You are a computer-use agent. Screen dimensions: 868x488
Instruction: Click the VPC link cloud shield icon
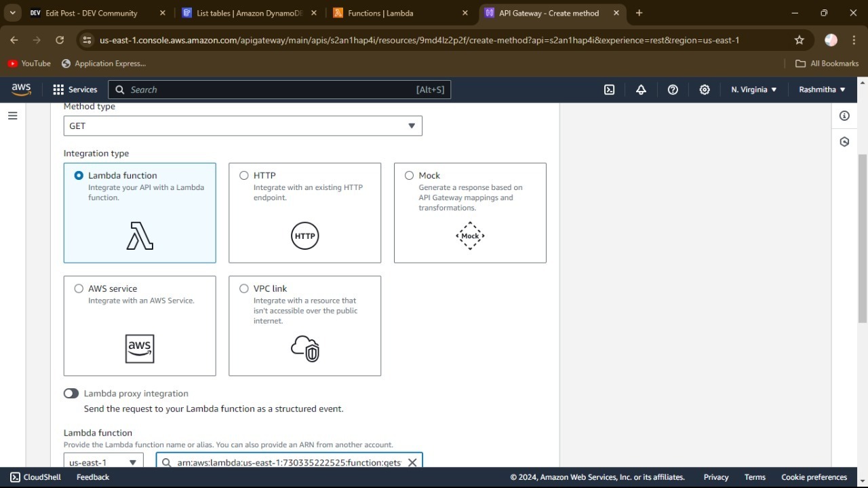click(x=304, y=348)
